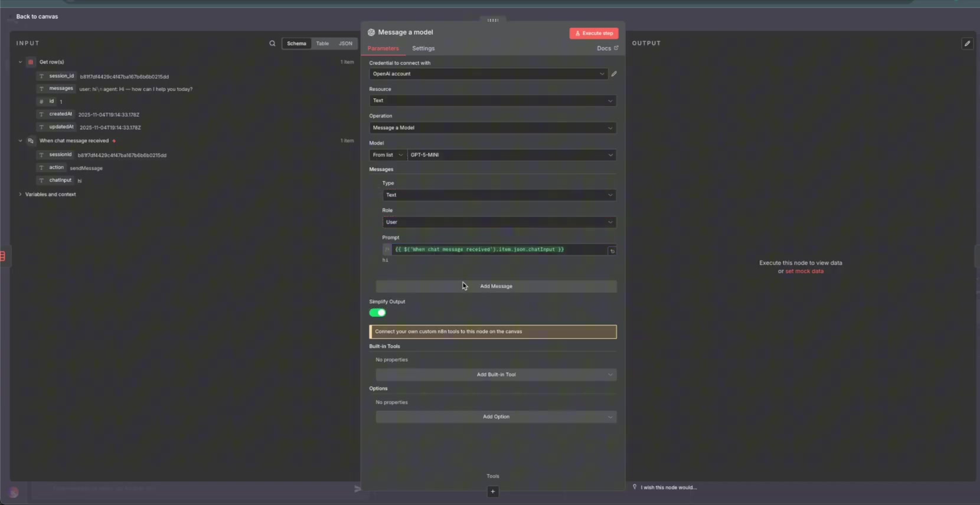Click the fx icon in the Prompt field
Viewport: 980px width, 505px height.
point(387,250)
